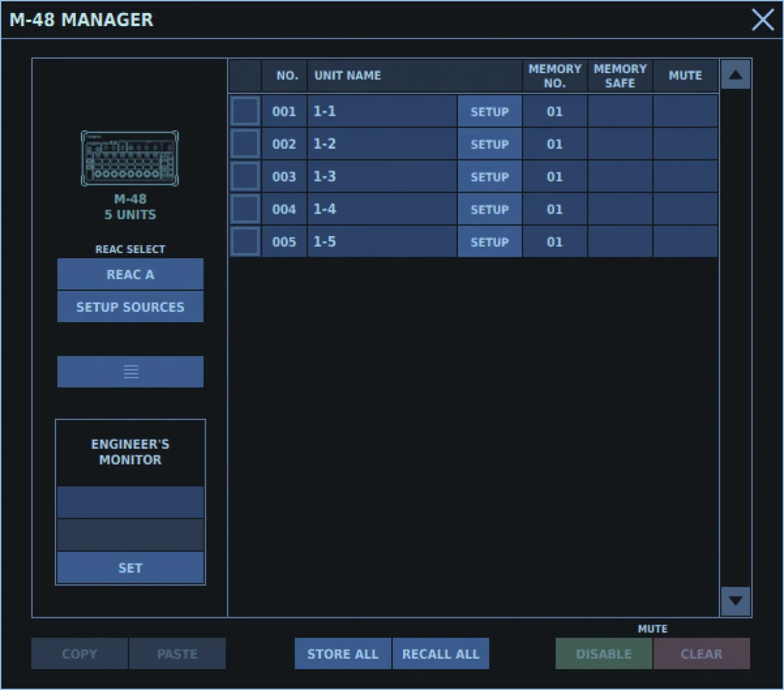Close the M-48 Manager window
The height and width of the screenshot is (690, 784).
pos(762,20)
